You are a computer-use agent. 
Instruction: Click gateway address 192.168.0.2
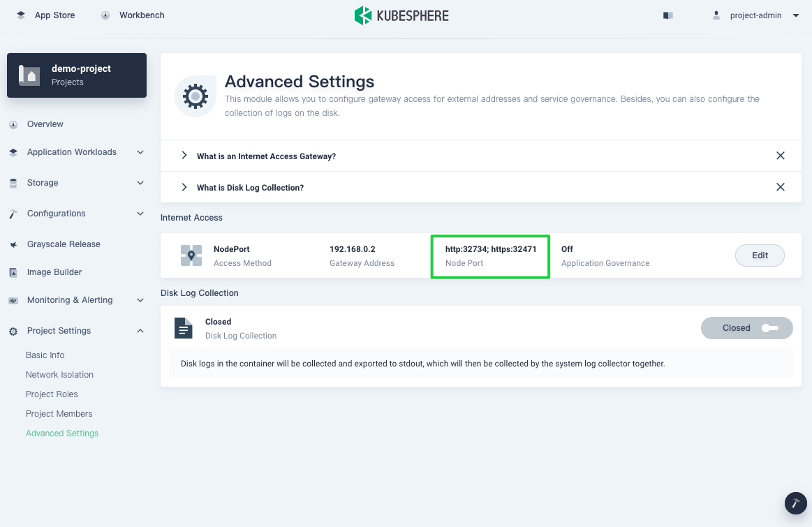pyautogui.click(x=352, y=249)
